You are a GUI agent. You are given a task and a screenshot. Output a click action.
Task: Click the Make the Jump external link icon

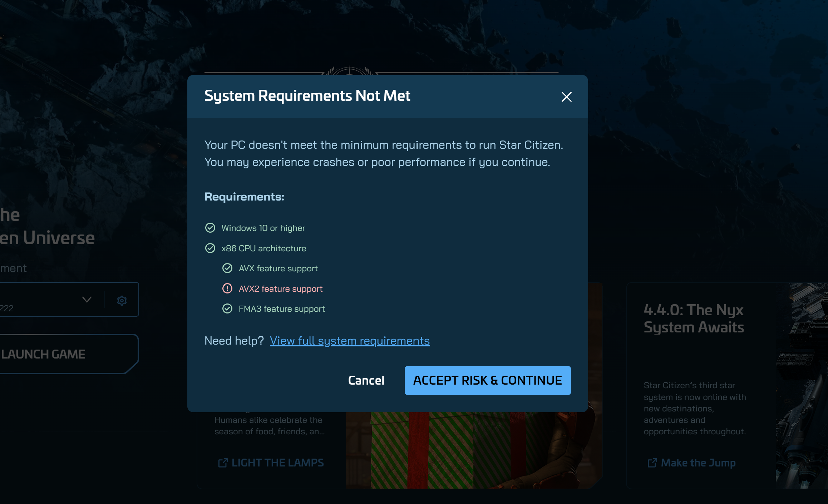(x=652, y=463)
